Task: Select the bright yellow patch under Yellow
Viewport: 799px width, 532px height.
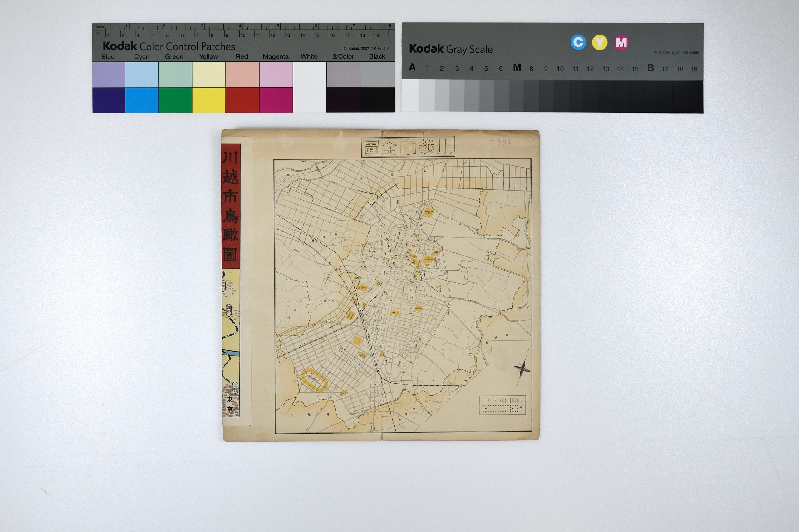Action: click(x=209, y=100)
